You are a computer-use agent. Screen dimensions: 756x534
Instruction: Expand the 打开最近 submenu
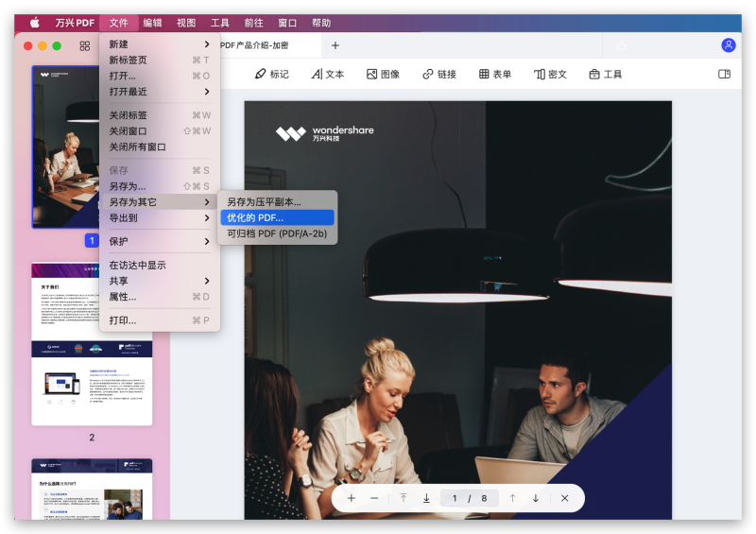click(x=160, y=92)
